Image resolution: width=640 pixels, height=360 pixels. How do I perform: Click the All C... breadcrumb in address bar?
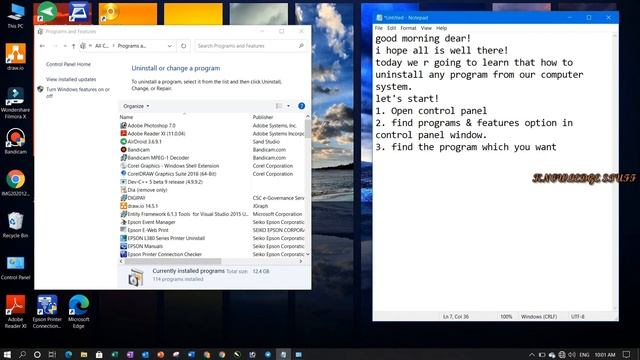click(x=102, y=46)
